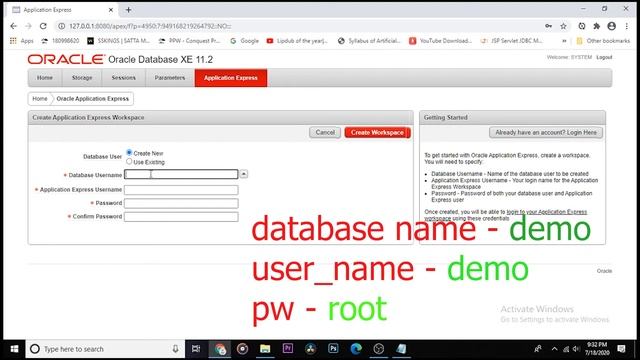The image size is (640, 360).
Task: Expand the hidden bookmarks chevron
Action: coord(564,41)
